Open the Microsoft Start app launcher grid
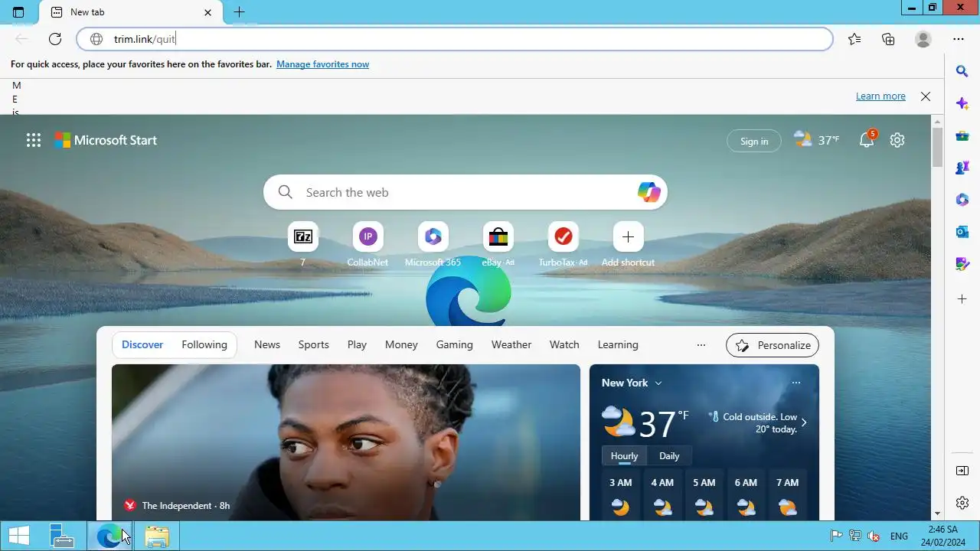The height and width of the screenshot is (551, 980). 34,140
